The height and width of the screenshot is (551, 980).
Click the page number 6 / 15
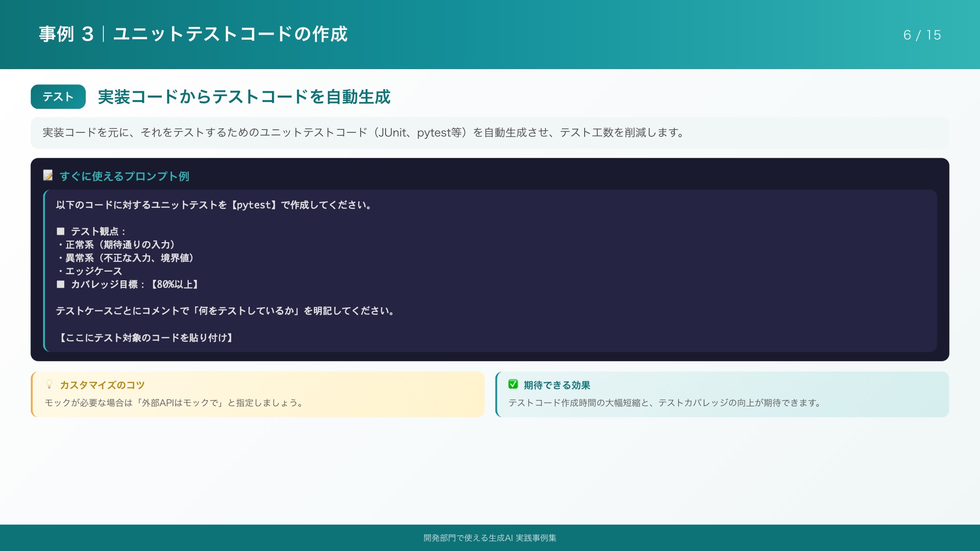point(922,35)
